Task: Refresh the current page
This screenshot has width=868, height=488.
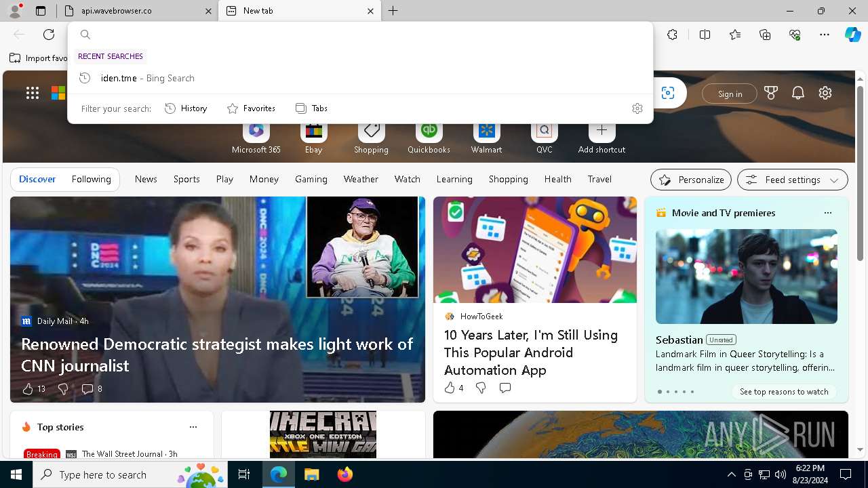Action: click(x=49, y=35)
